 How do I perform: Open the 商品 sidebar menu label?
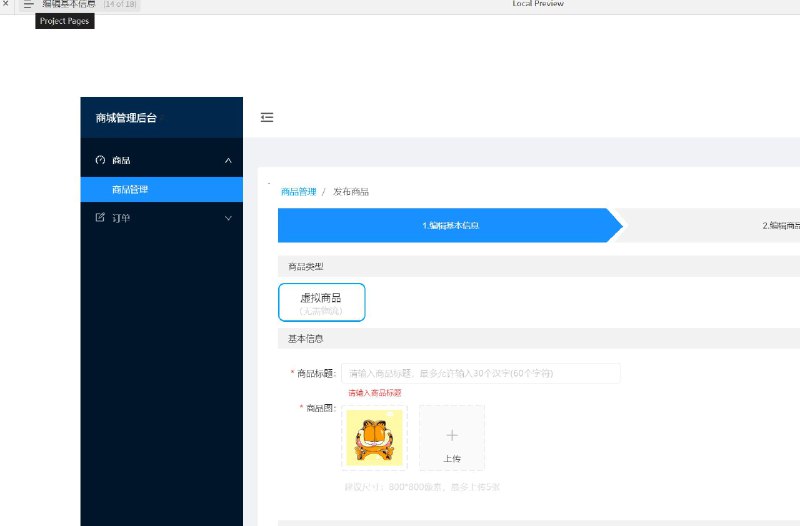(x=121, y=160)
